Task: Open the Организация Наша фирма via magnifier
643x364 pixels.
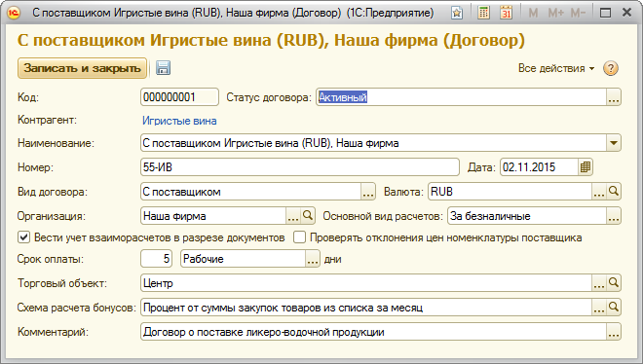Action: tap(308, 215)
